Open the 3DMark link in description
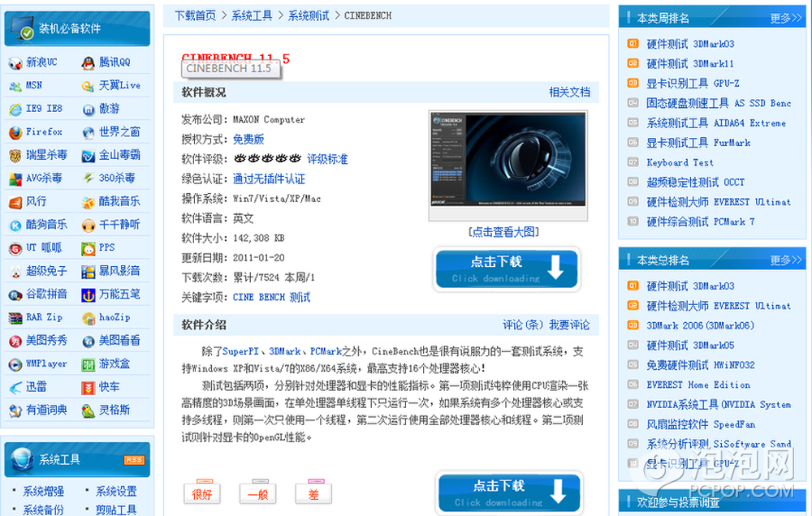Image resolution: width=812 pixels, height=516 pixels. point(285,351)
